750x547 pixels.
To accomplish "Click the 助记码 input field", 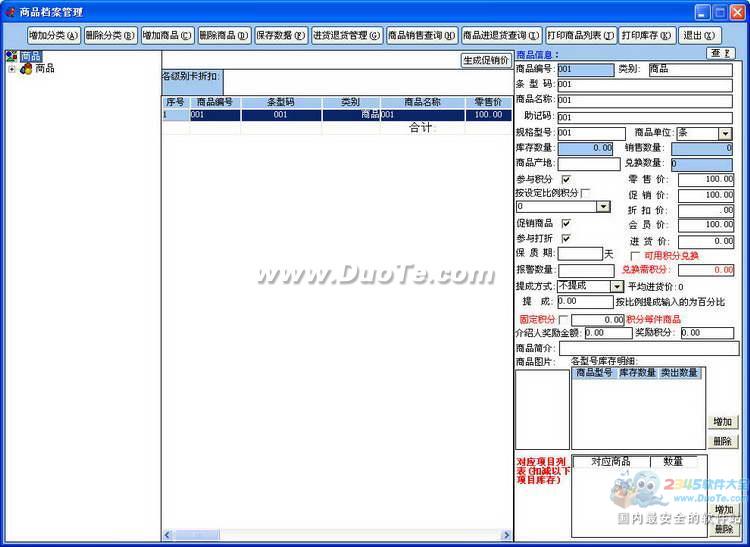I will [x=645, y=117].
